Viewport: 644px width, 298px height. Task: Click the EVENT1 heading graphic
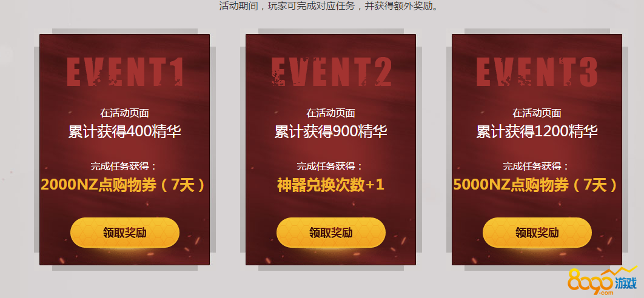125,72
